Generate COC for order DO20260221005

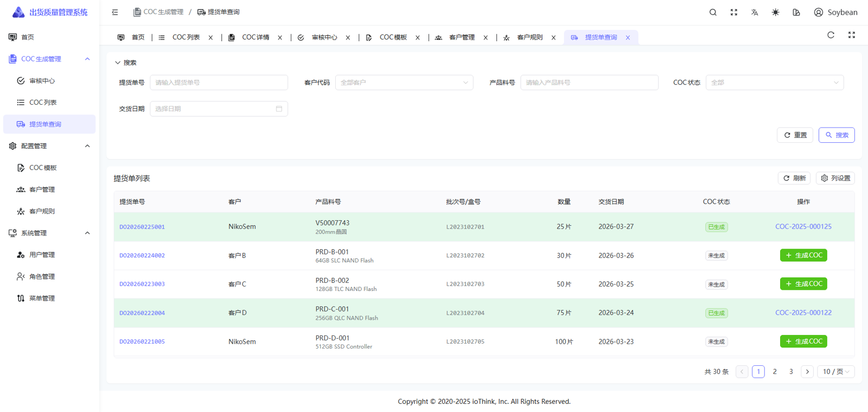[x=803, y=341]
